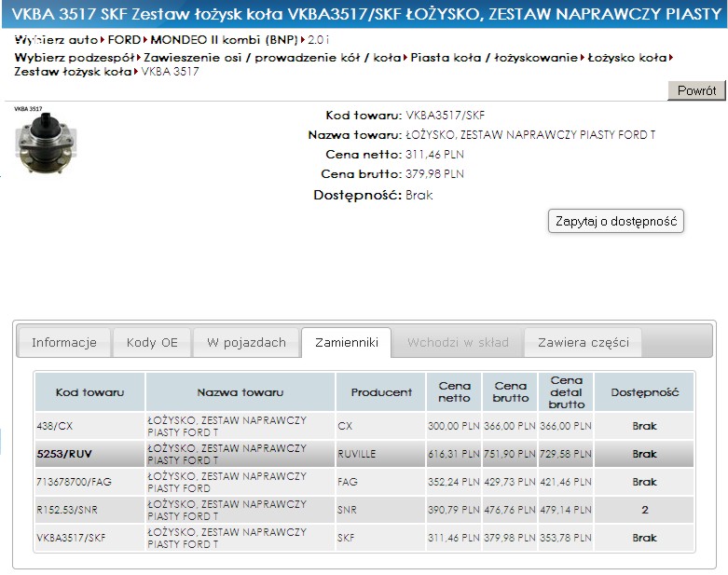728x575 pixels.
Task: Click availability value 2 in SNR row
Action: [x=644, y=510]
